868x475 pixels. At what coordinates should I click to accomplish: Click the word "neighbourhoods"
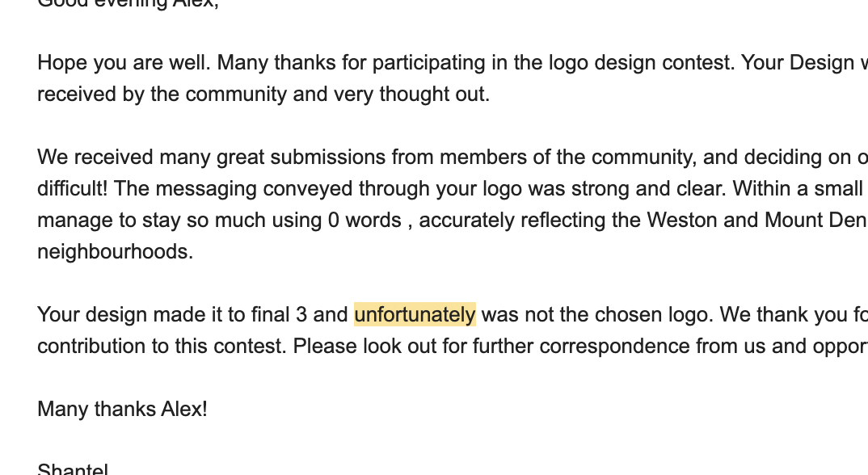(x=113, y=251)
